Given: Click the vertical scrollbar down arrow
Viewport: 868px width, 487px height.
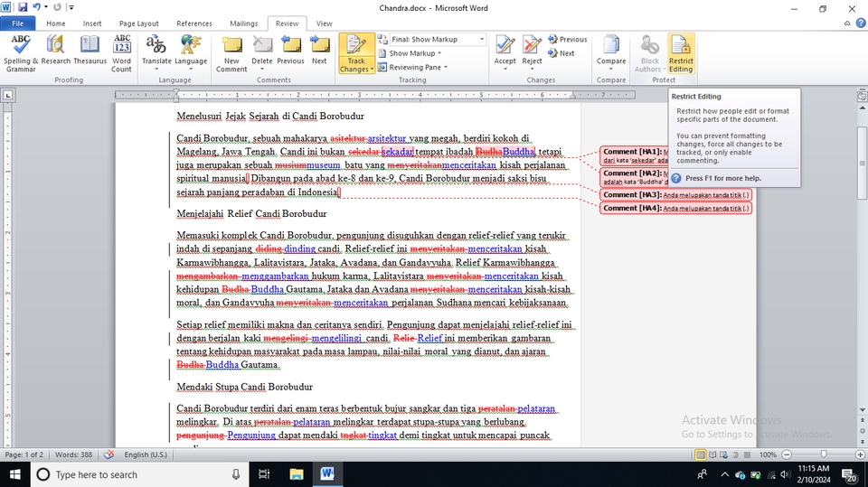Looking at the screenshot, I should [x=863, y=409].
